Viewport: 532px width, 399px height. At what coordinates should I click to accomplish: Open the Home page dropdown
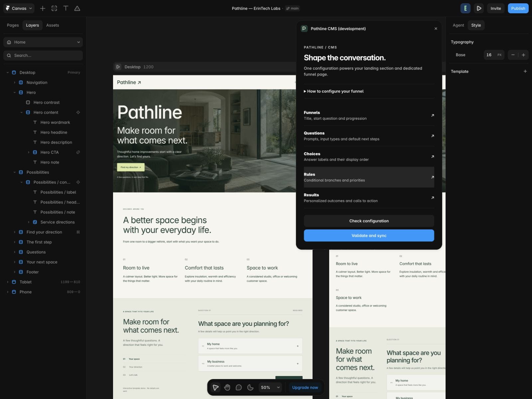(x=43, y=42)
